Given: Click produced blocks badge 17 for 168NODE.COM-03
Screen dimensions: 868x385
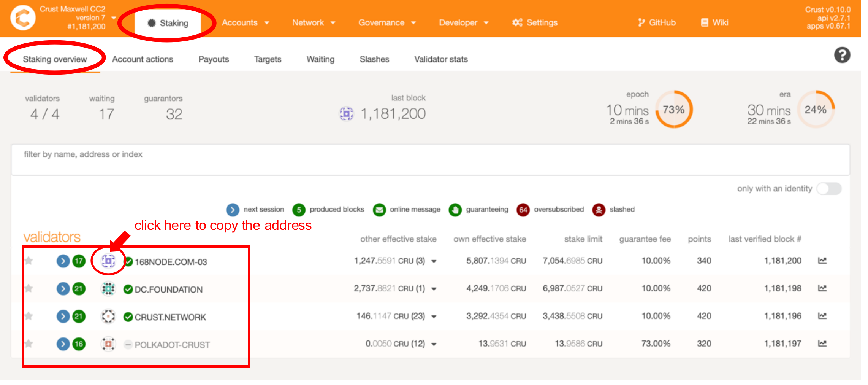Looking at the screenshot, I should coord(79,261).
